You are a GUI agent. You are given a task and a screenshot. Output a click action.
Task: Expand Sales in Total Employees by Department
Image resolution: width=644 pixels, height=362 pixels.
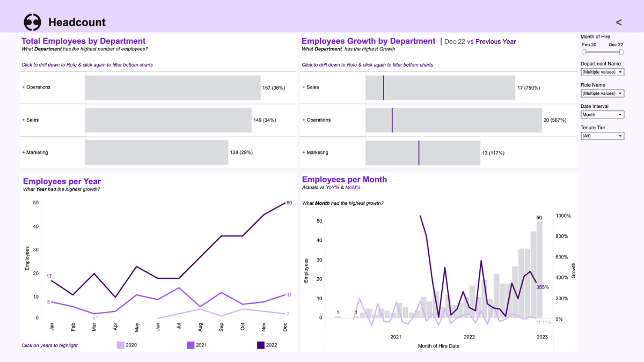[24, 120]
